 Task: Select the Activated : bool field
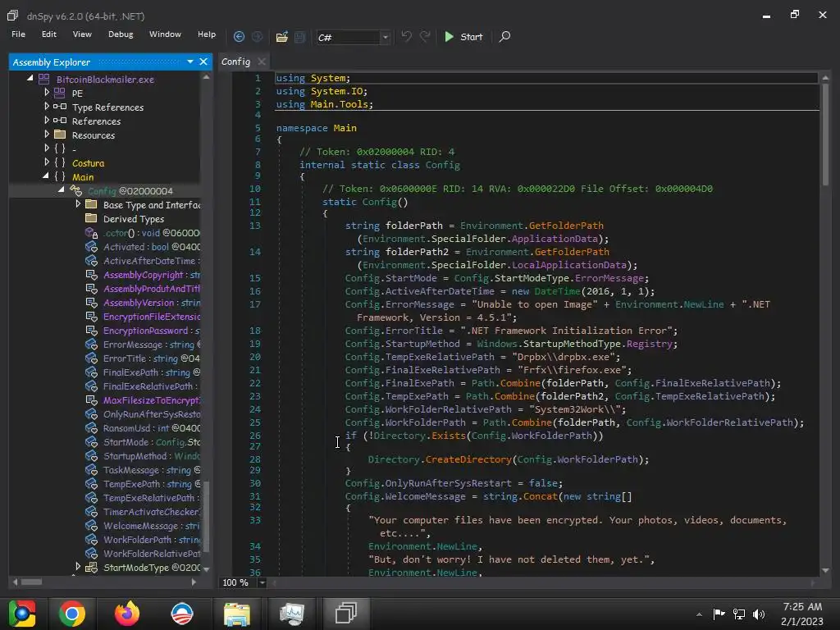[x=152, y=246]
